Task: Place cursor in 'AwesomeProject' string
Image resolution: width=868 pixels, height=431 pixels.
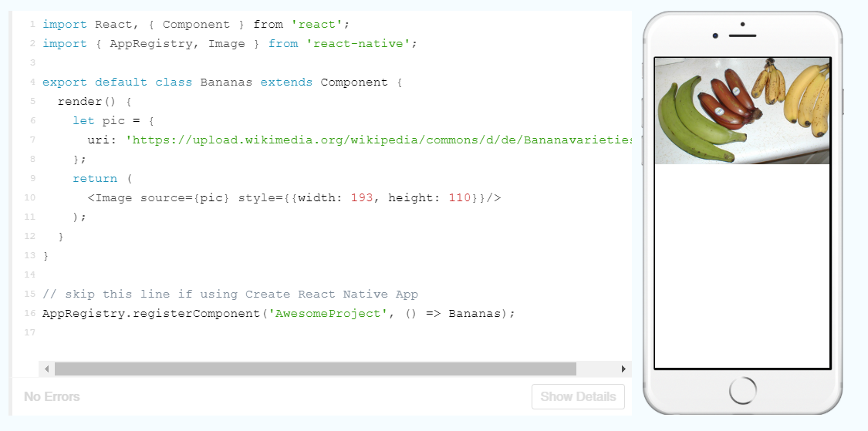Action: point(328,314)
